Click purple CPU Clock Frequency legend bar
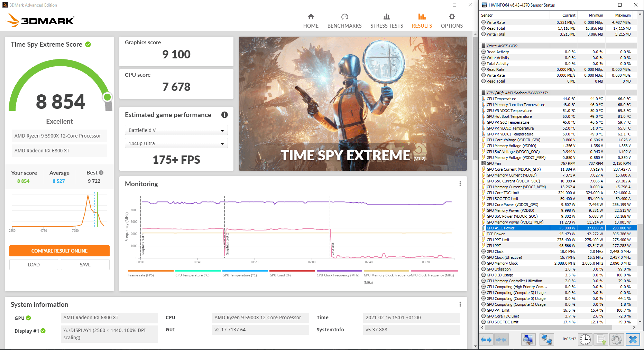644x350 pixels. [339, 271]
